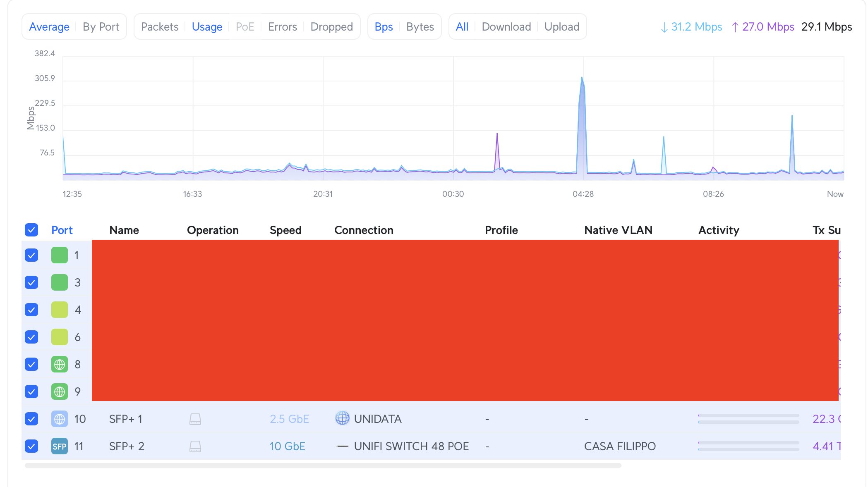Uncheck the checkbox for port 11
The image size is (868, 487).
pyautogui.click(x=31, y=446)
